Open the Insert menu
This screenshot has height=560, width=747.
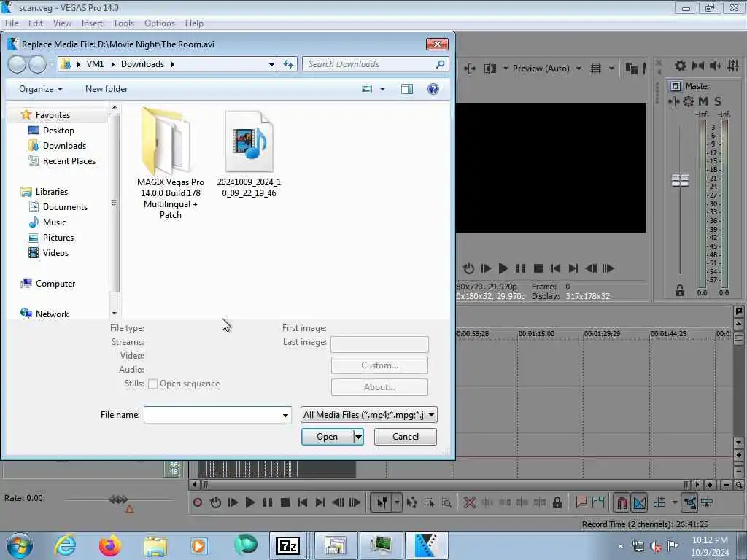[x=92, y=23]
